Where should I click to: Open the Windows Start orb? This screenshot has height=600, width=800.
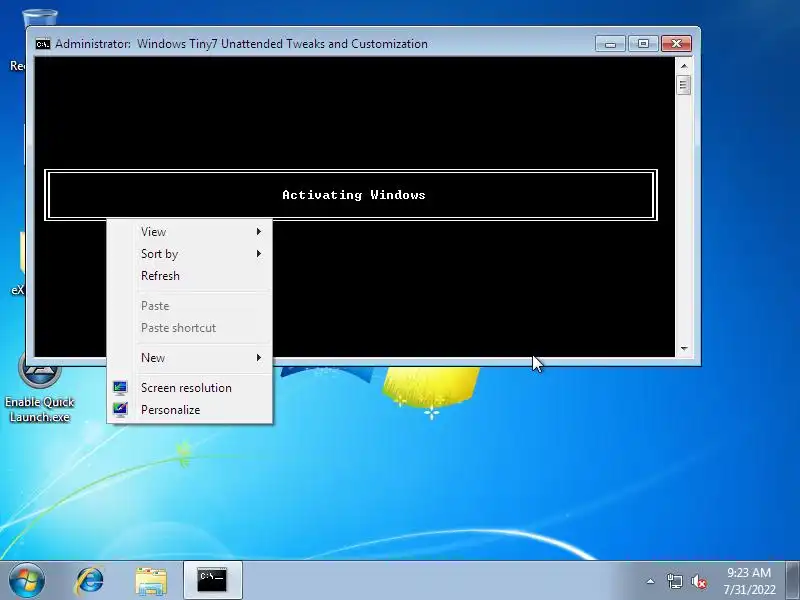point(27,580)
